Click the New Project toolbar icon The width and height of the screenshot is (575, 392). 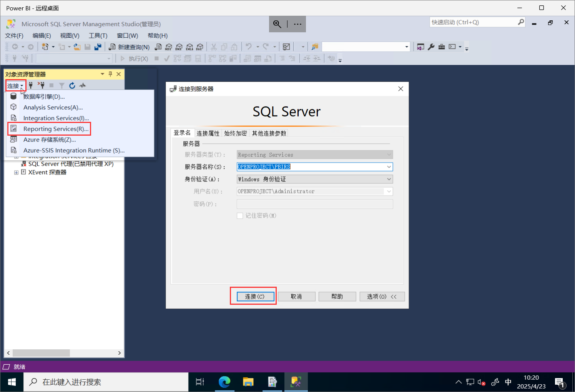45,47
